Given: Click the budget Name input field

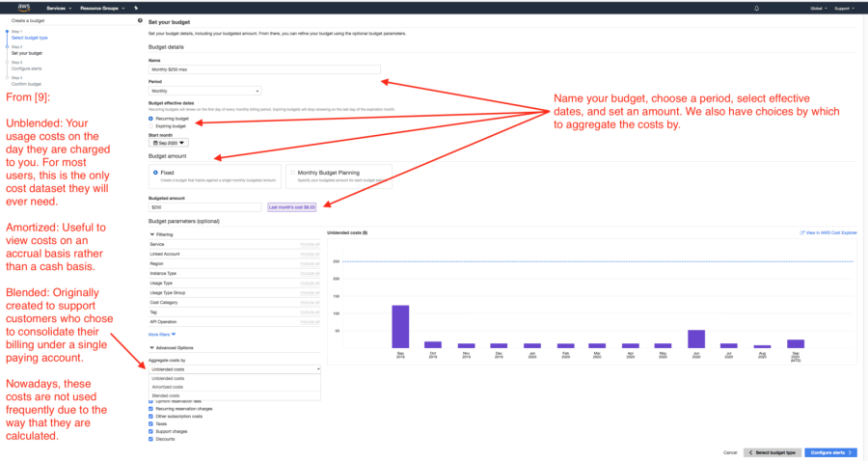Looking at the screenshot, I should pos(264,69).
